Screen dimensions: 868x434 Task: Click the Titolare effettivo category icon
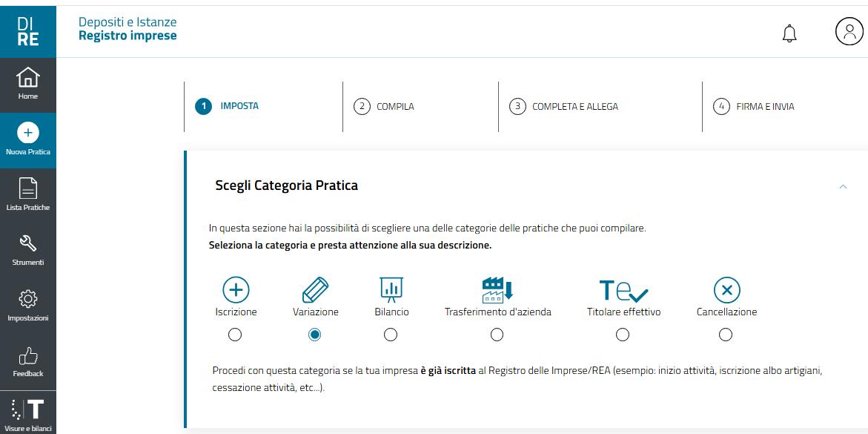tap(623, 290)
